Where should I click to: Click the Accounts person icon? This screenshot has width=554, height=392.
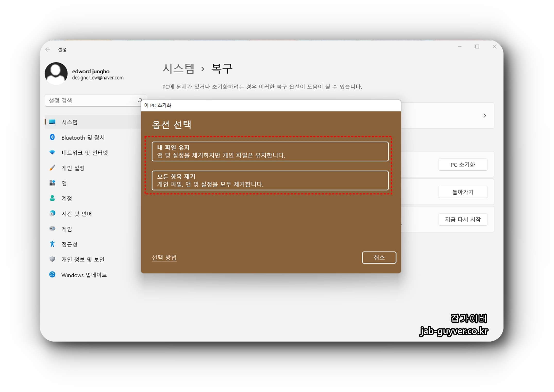point(52,198)
